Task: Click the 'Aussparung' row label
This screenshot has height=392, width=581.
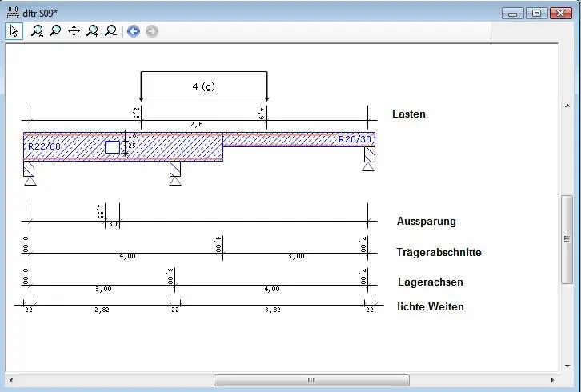Action: point(426,221)
